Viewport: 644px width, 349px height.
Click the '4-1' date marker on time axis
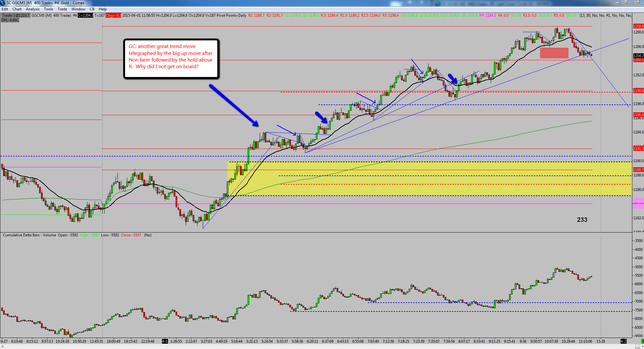pyautogui.click(x=165, y=341)
